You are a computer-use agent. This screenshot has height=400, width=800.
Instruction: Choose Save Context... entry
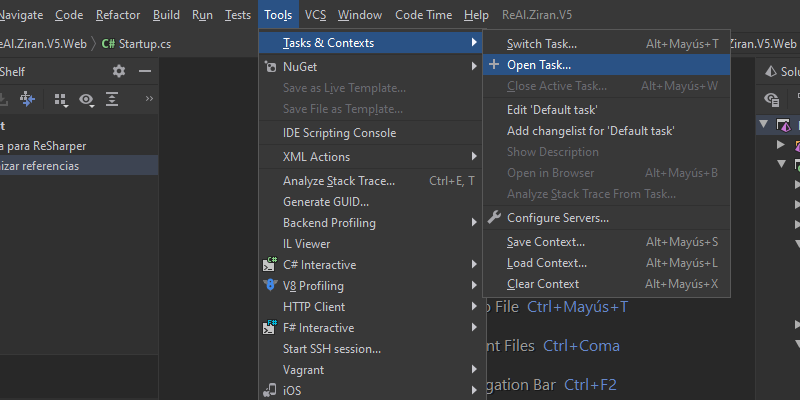tap(606, 242)
